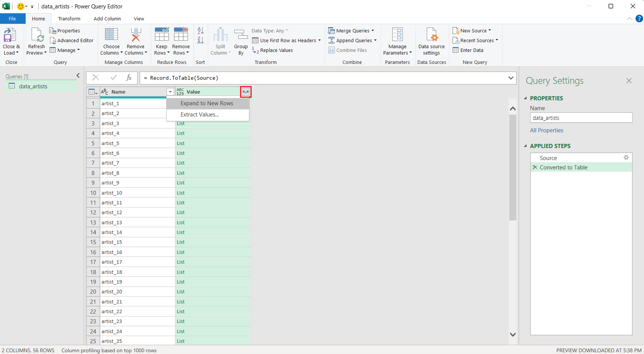The image size is (644, 354).
Task: Click the Sort Ascending icon
Action: tap(200, 31)
